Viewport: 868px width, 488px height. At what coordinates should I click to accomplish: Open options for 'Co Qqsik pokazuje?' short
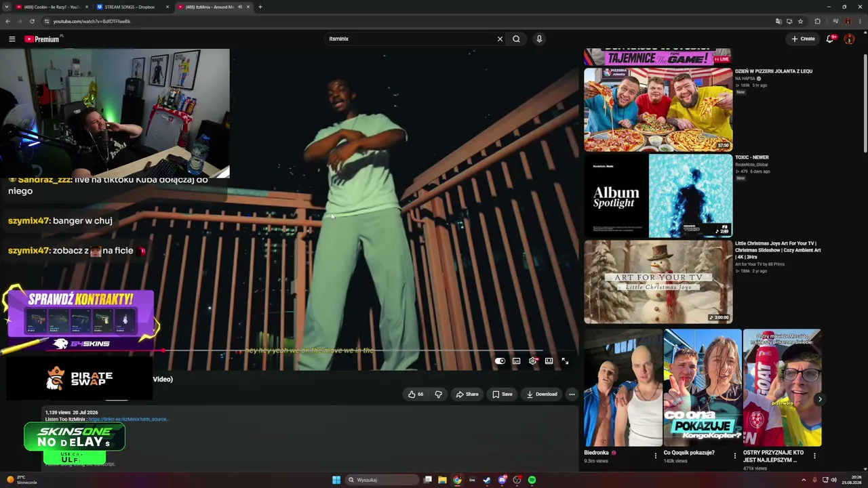coord(734,455)
